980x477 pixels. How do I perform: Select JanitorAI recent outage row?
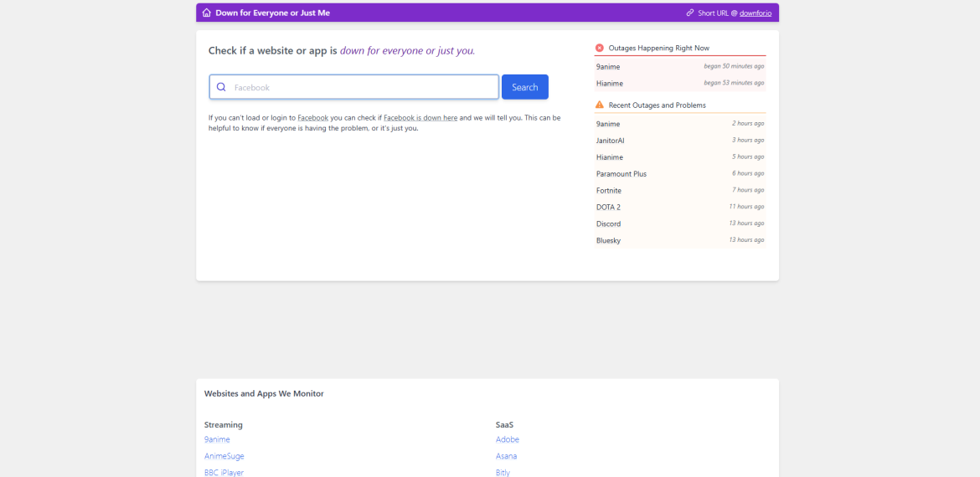[x=680, y=141]
